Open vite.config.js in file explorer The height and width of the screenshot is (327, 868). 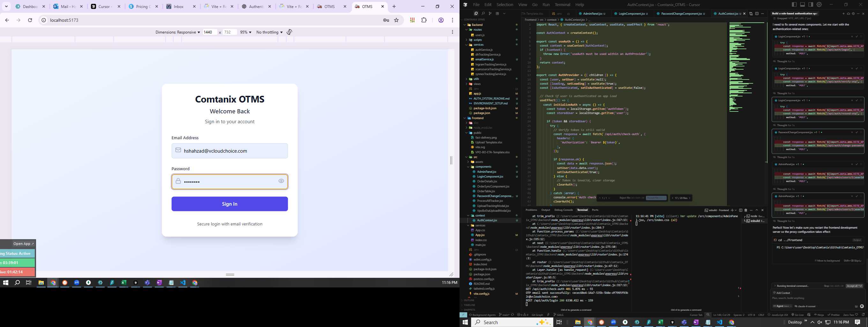pos(481,293)
